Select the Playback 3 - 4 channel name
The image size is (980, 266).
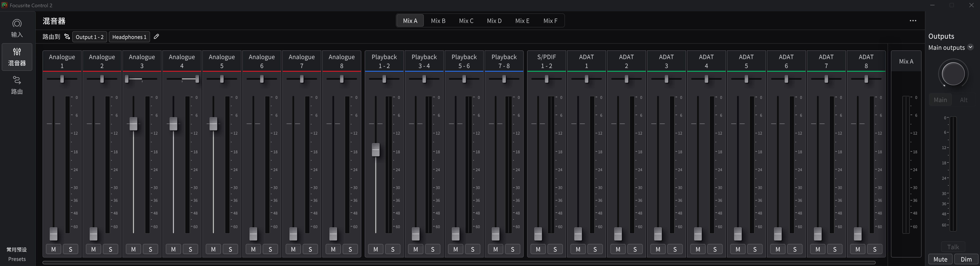click(x=424, y=61)
